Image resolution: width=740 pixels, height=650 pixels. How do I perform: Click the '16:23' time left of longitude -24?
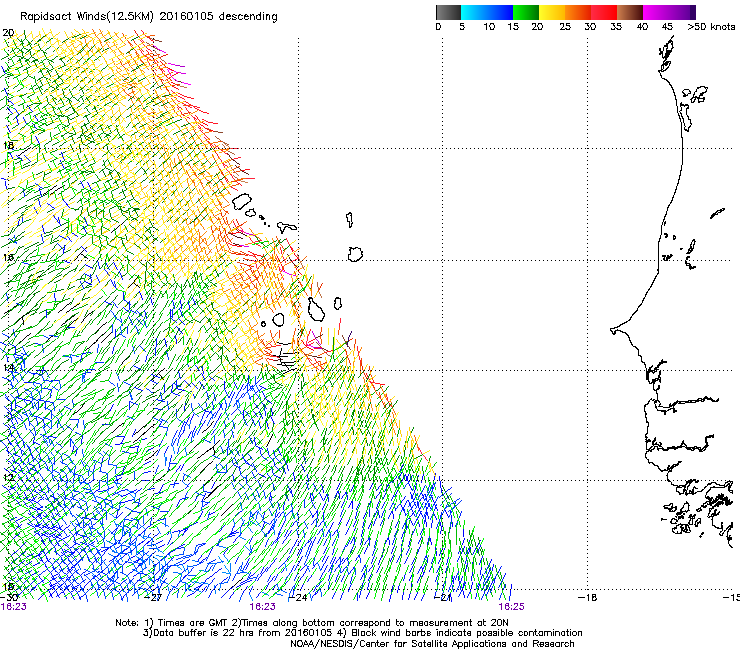pyautogui.click(x=262, y=607)
